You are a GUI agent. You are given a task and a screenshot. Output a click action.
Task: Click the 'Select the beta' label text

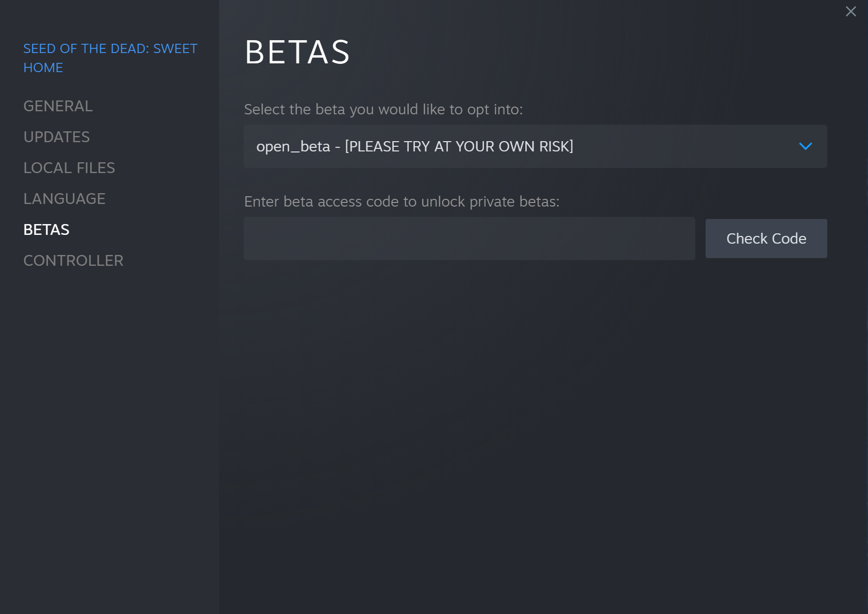point(383,109)
